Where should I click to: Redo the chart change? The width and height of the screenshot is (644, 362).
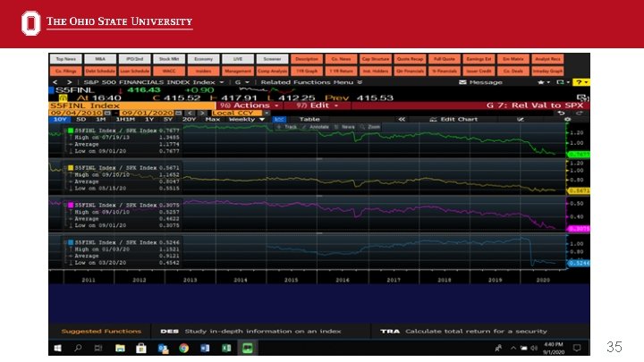click(x=579, y=113)
